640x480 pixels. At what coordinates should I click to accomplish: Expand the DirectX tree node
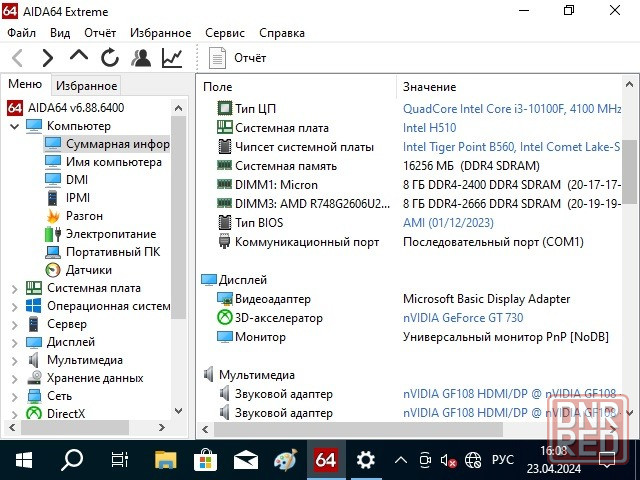[14, 415]
